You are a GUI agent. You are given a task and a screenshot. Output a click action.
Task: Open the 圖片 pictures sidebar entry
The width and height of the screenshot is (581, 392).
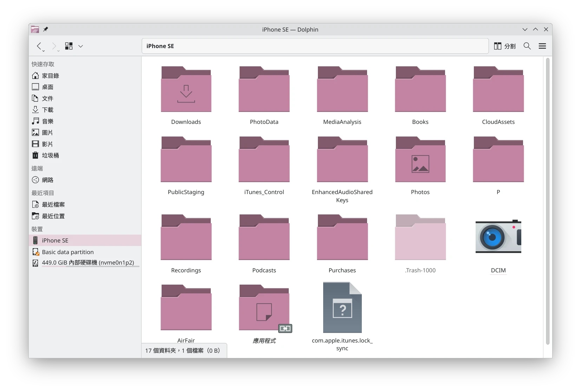[47, 132]
